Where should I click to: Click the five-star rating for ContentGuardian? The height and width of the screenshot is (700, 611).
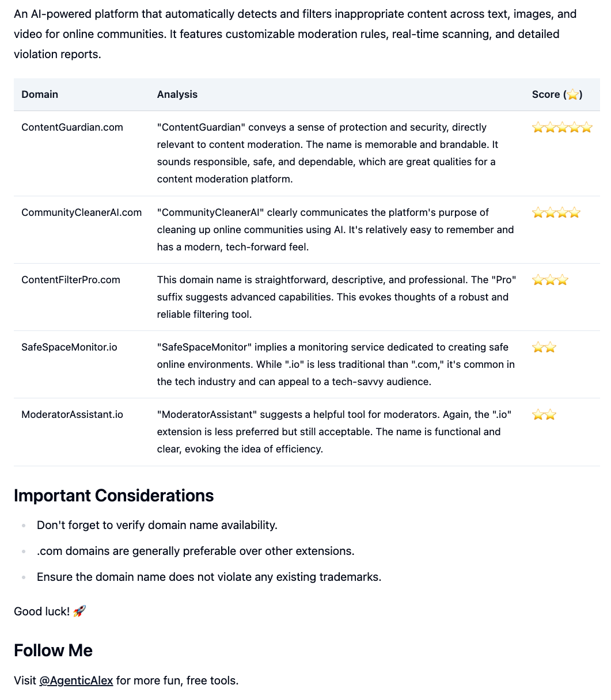click(562, 128)
